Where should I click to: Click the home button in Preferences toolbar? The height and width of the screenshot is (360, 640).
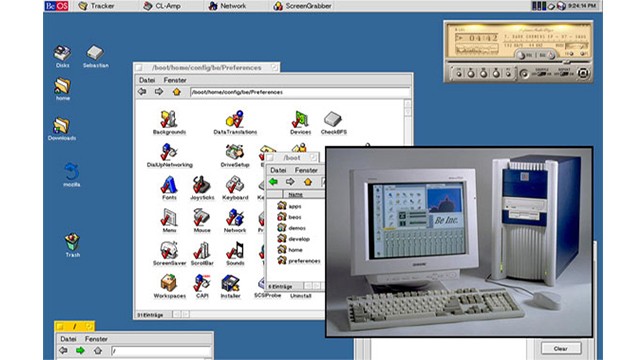176,92
